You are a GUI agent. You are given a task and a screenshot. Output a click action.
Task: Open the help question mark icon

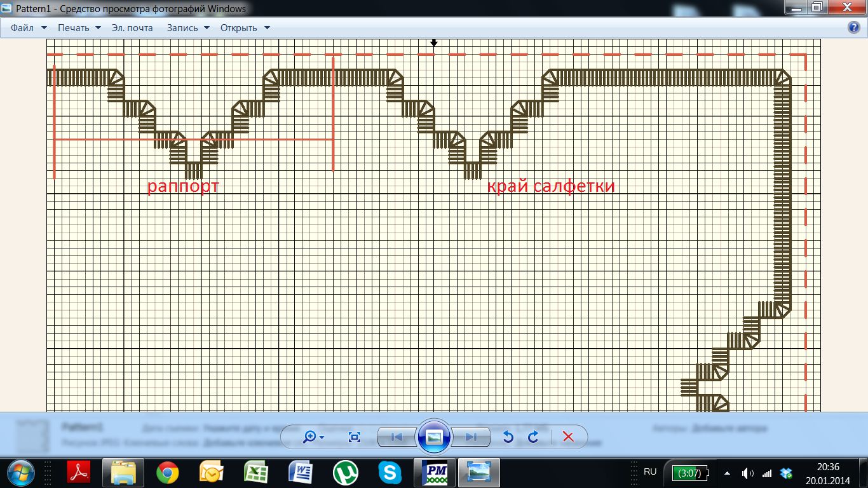point(855,28)
